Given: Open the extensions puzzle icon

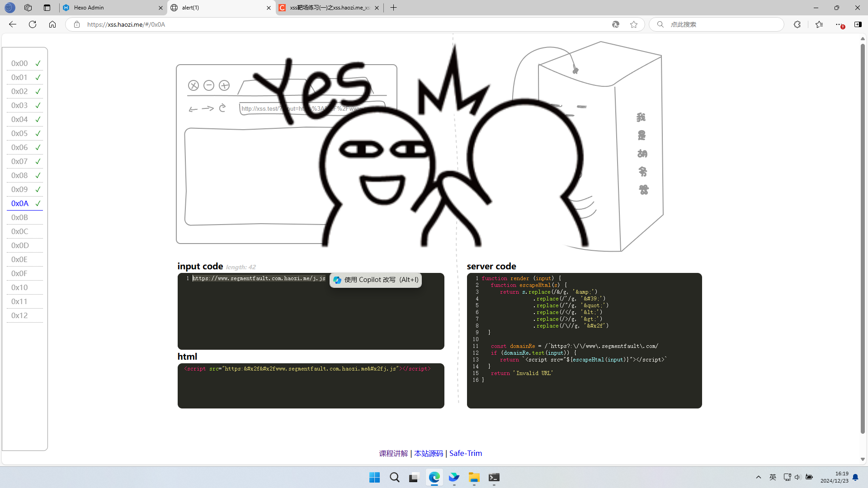Looking at the screenshot, I should [797, 24].
